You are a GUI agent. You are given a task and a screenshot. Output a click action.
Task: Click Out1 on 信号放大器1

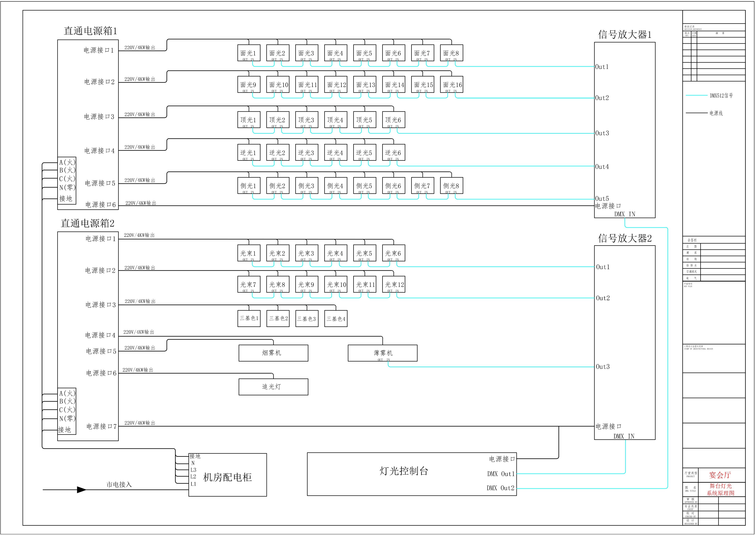tap(602, 67)
